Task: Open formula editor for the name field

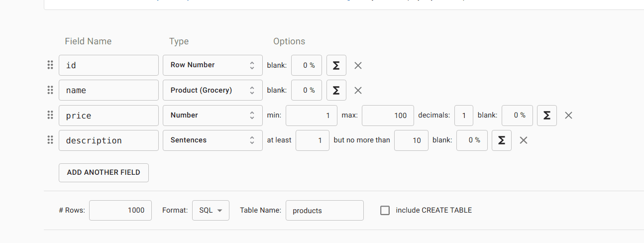Action: point(336,90)
